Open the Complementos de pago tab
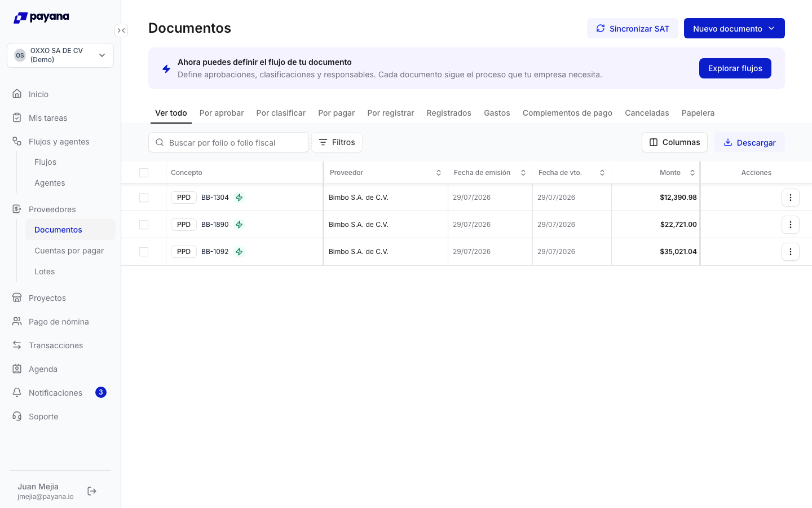 [x=567, y=113]
